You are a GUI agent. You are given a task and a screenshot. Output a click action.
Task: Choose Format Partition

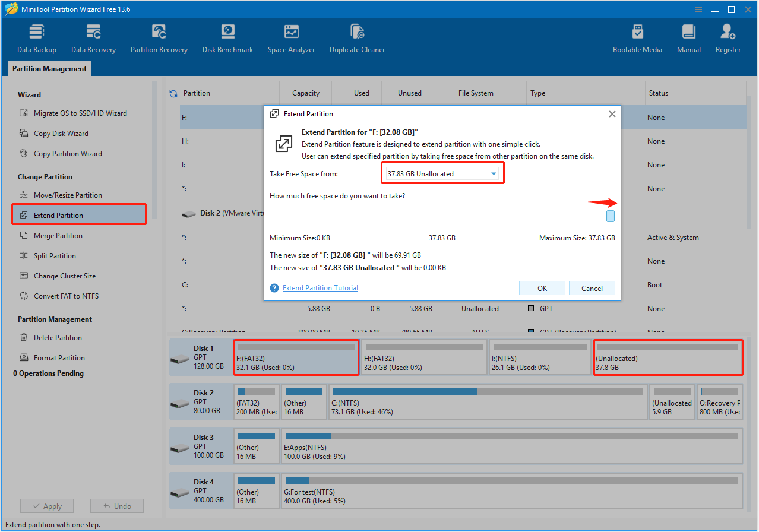52,358
